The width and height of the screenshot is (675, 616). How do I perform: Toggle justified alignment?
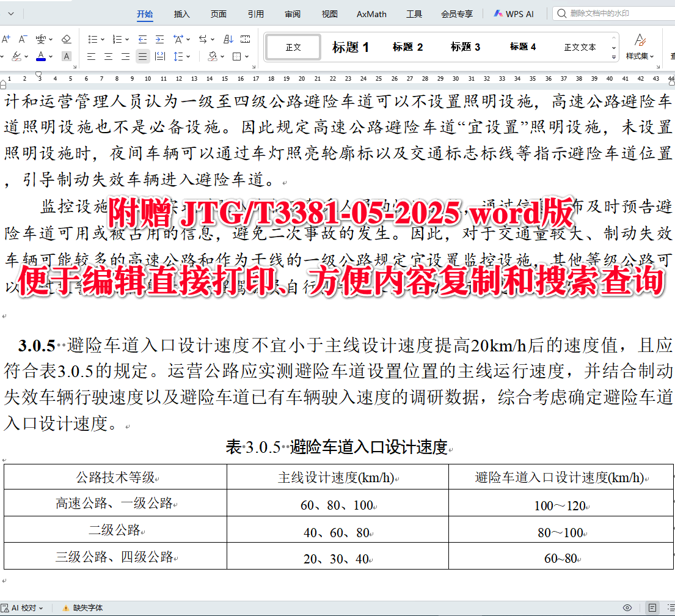142,57
